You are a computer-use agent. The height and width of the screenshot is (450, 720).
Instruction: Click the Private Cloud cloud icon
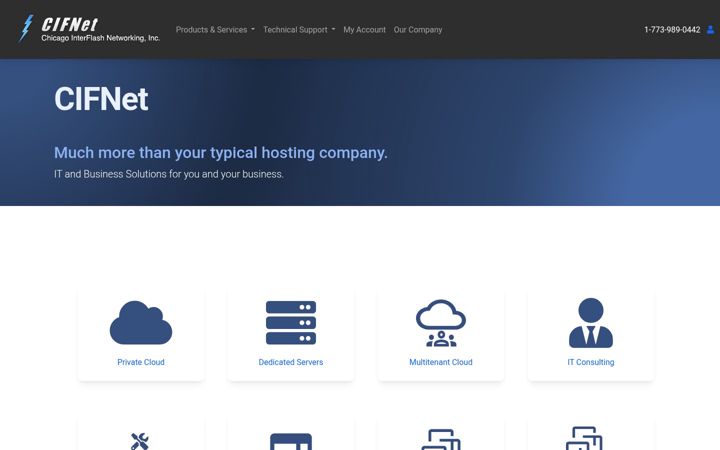141,323
